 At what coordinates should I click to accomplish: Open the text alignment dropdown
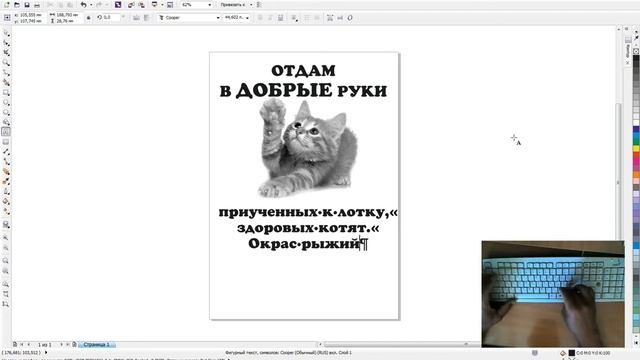coord(294,18)
